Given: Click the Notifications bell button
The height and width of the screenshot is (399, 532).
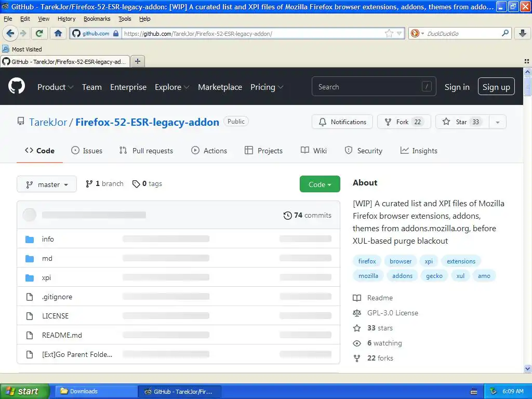Looking at the screenshot, I should tap(342, 122).
